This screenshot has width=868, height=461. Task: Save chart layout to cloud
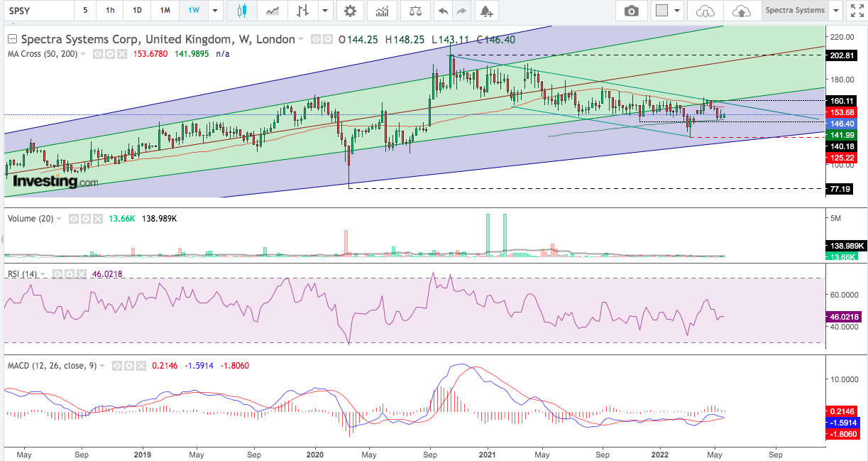pyautogui.click(x=741, y=11)
